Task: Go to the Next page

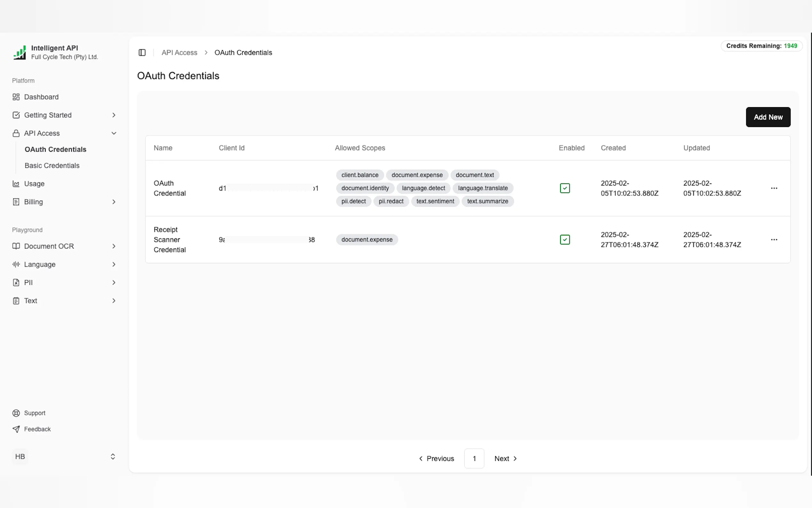Action: point(505,458)
